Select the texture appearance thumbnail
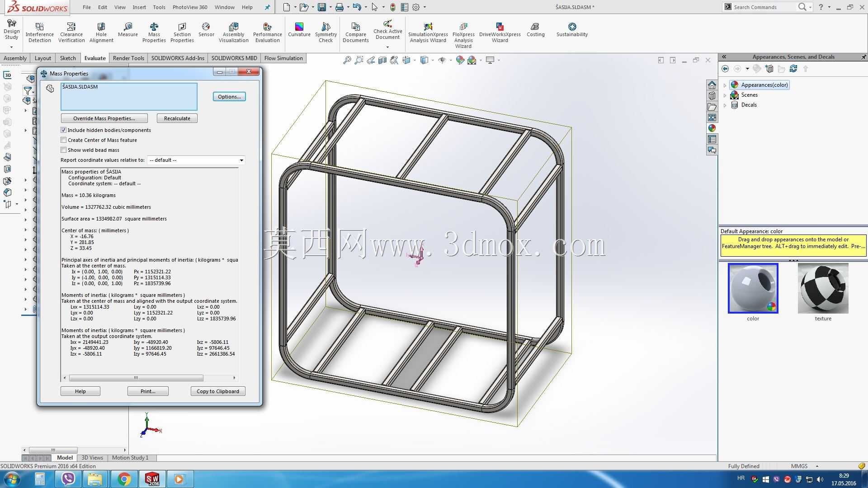Image resolution: width=868 pixels, height=488 pixels. tap(823, 288)
